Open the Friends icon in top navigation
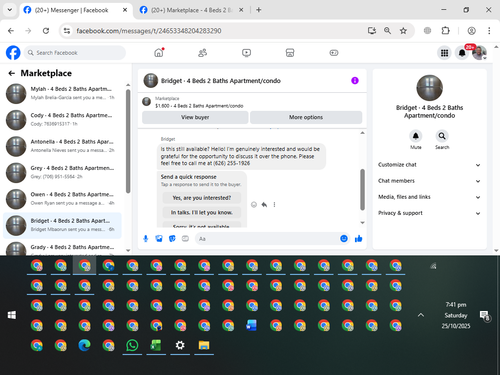This screenshot has height=375, width=500. pos(203,53)
